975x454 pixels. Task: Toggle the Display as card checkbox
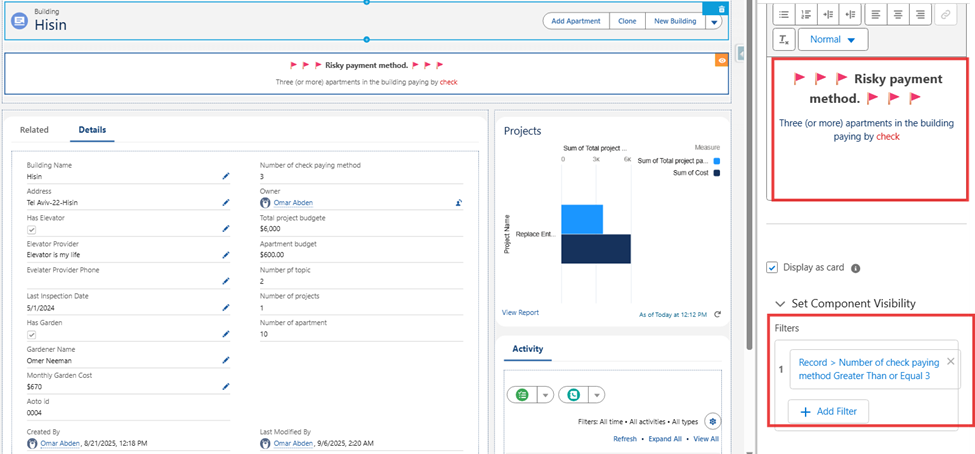pyautogui.click(x=772, y=268)
